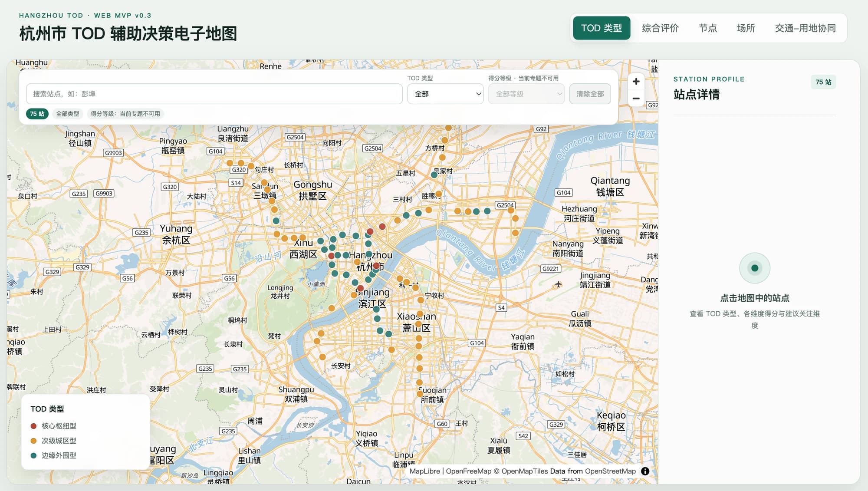This screenshot has width=868, height=491.
Task: Click the pulsing station placeholder icon
Action: [755, 268]
